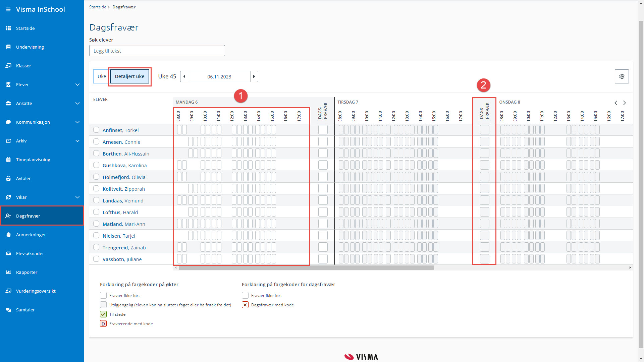The width and height of the screenshot is (644, 362).
Task: Open settings with the gear icon
Action: [622, 76]
